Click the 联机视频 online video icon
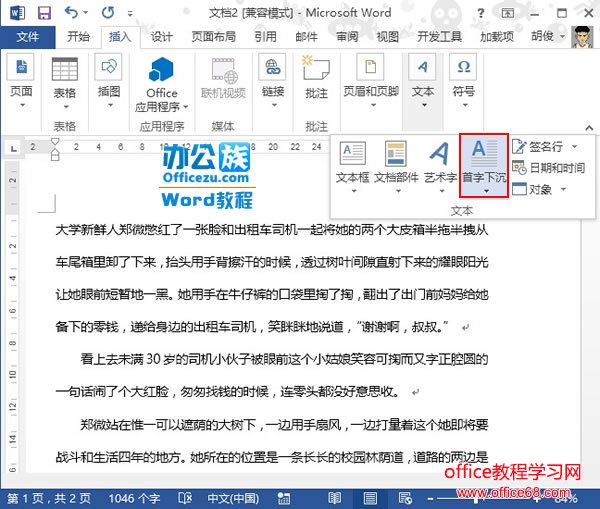Image resolution: width=600 pixels, height=509 pixels. pyautogui.click(x=225, y=71)
